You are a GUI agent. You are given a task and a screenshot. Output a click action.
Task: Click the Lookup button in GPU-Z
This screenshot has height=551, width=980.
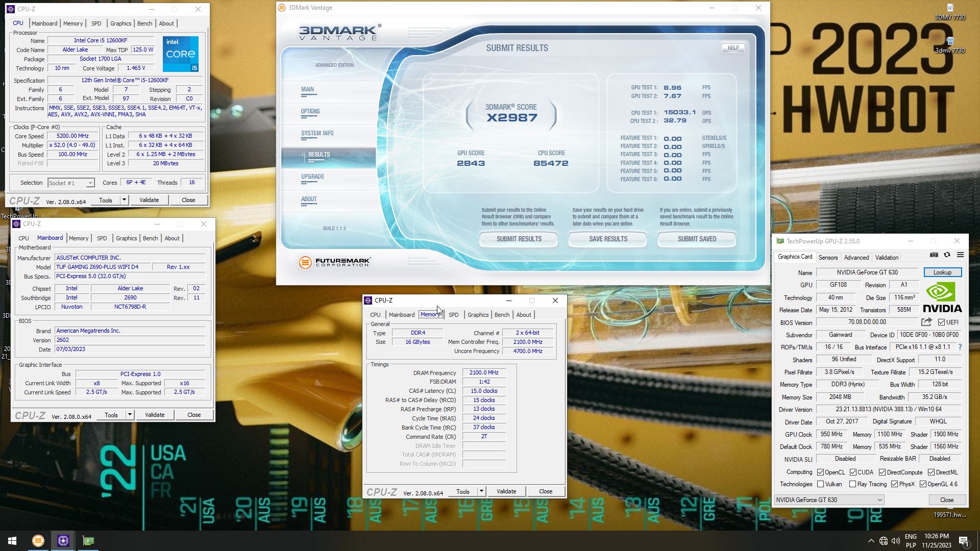pyautogui.click(x=942, y=272)
